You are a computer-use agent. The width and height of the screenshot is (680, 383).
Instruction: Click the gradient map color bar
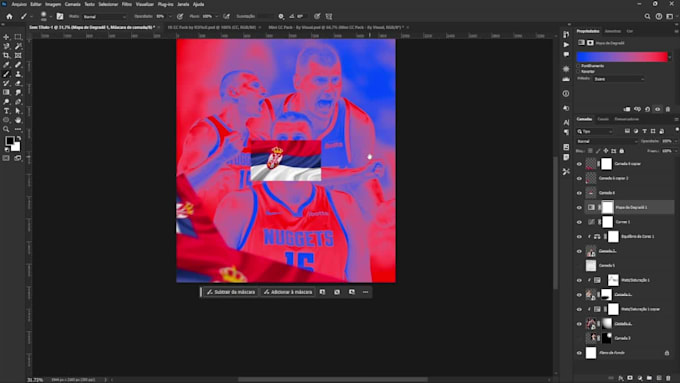tap(621, 57)
